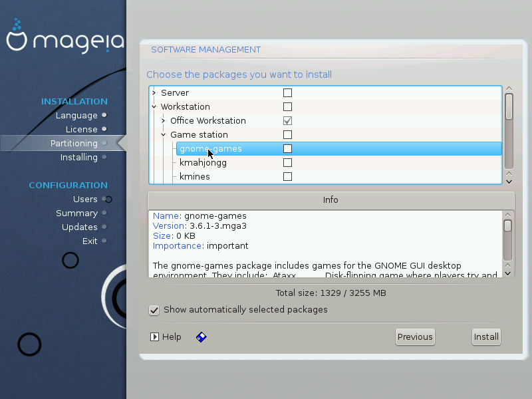
Task: Select the Office Workstation tree item
Action: 208,120
